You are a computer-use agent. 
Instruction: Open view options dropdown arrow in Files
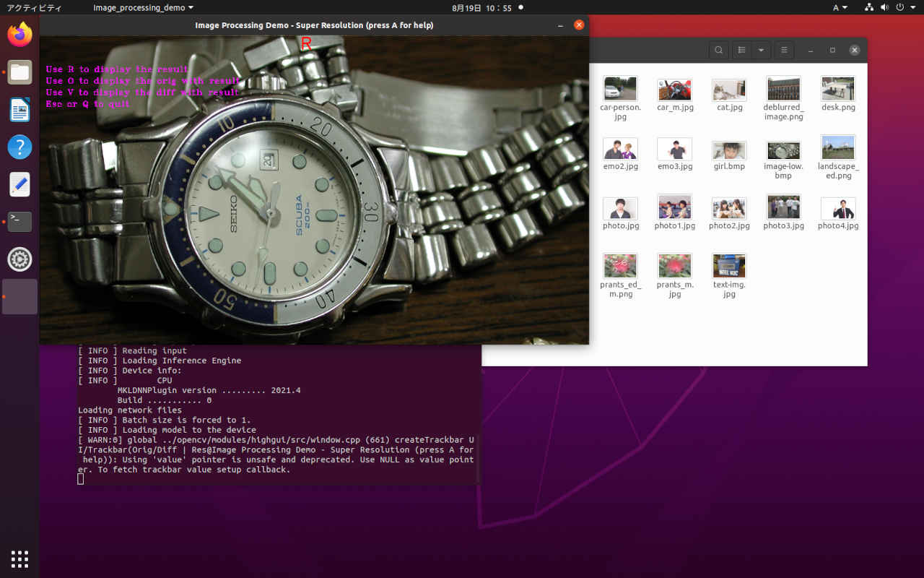click(761, 51)
